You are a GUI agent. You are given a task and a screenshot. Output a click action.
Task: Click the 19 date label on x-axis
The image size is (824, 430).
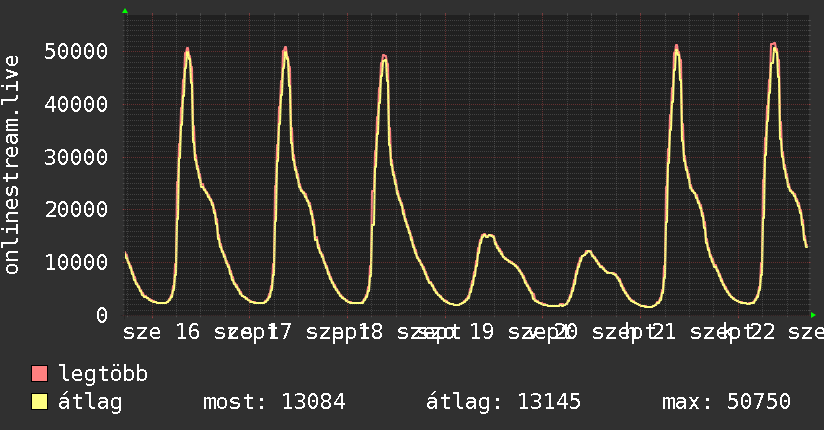[481, 332]
